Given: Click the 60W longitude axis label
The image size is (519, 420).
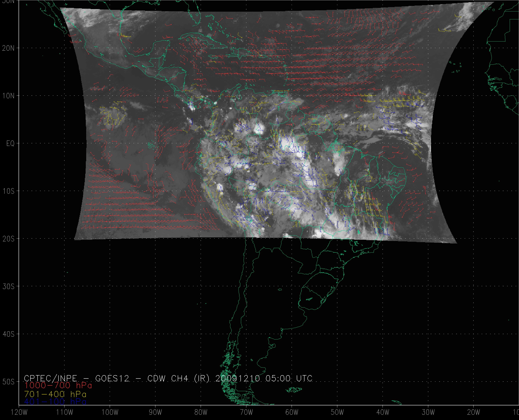Looking at the screenshot, I should (292, 412).
